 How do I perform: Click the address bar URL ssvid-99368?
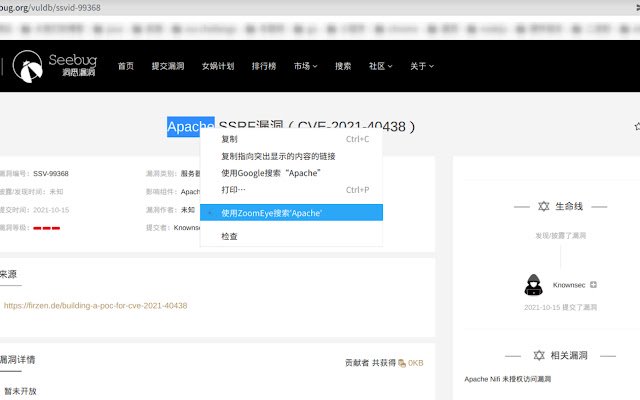[50, 7]
